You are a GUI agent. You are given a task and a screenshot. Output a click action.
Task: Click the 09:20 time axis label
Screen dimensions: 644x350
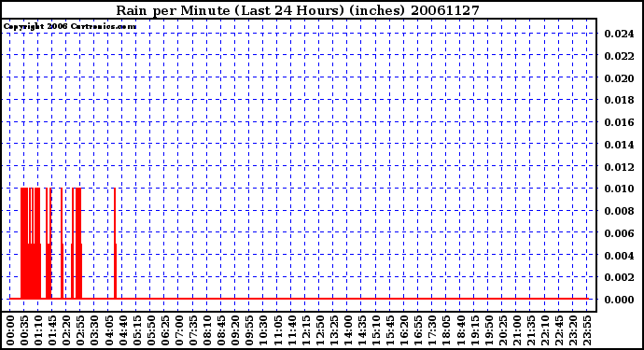point(235,330)
